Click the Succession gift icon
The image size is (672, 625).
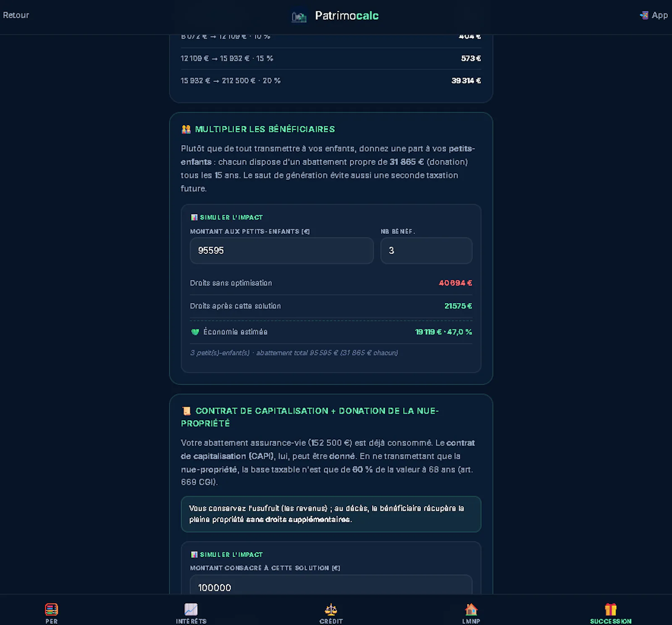[611, 609]
